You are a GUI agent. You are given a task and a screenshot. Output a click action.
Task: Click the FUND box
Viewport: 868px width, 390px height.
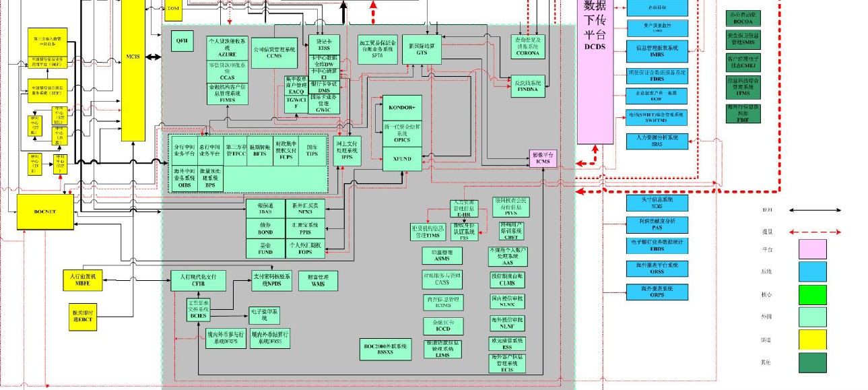coord(265,248)
